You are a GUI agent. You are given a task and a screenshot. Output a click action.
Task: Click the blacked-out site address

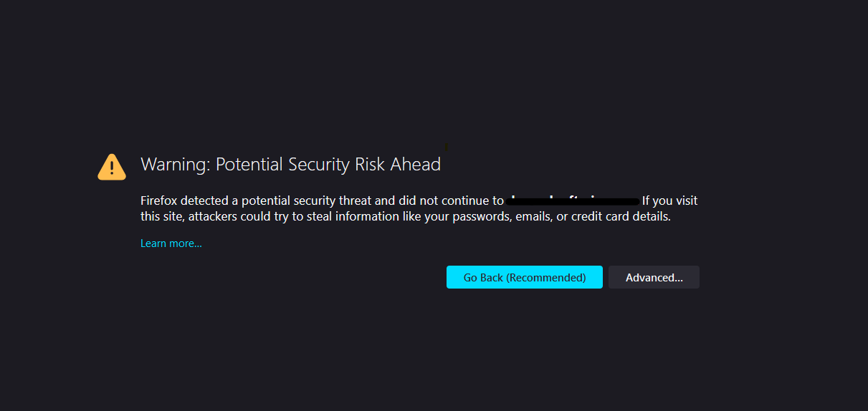pos(573,201)
